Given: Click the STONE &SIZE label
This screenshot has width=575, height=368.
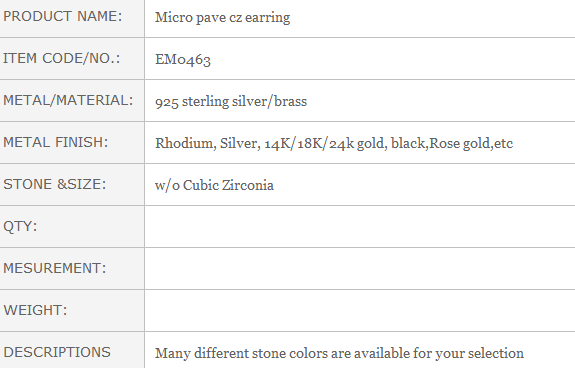Looking at the screenshot, I should [x=55, y=184].
